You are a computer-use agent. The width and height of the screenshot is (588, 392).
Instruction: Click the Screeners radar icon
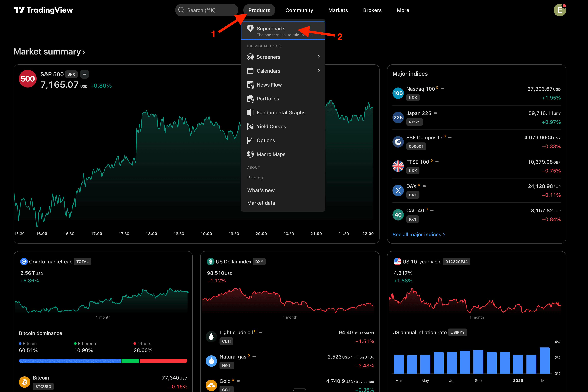click(250, 57)
